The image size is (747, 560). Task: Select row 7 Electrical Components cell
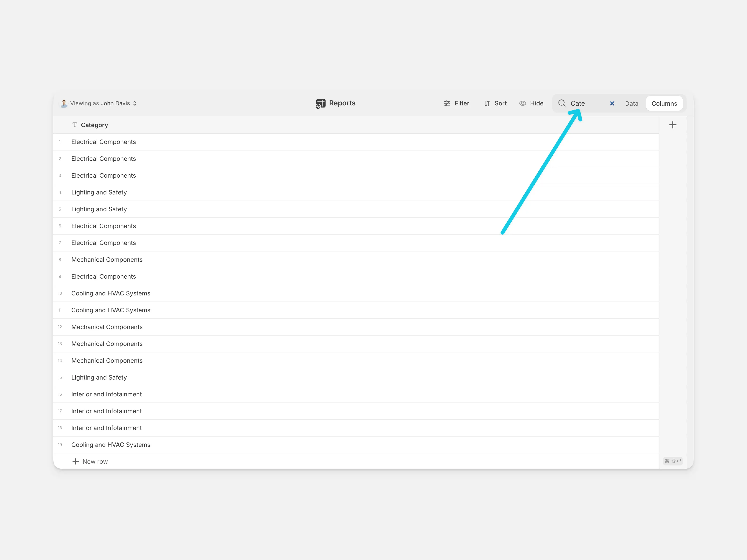[356, 243]
